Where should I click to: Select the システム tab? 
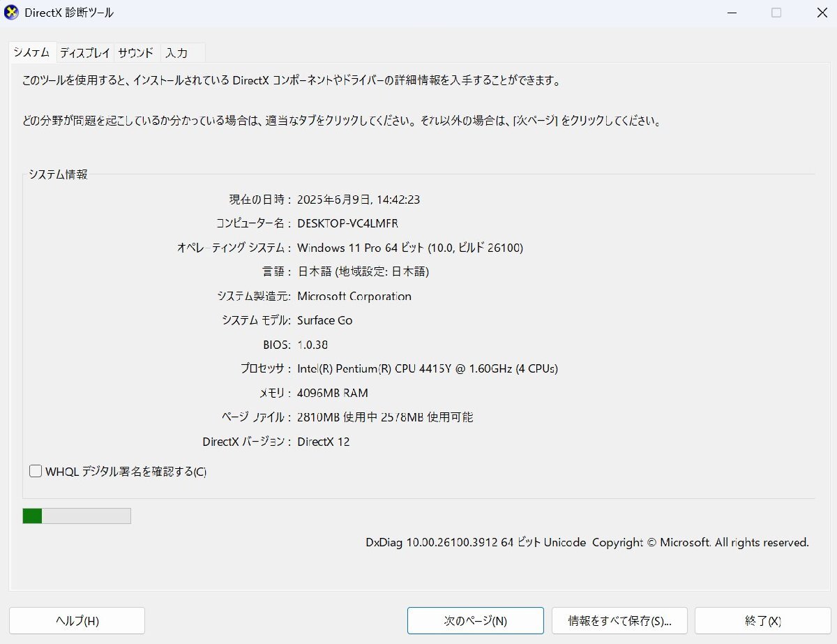[32, 52]
